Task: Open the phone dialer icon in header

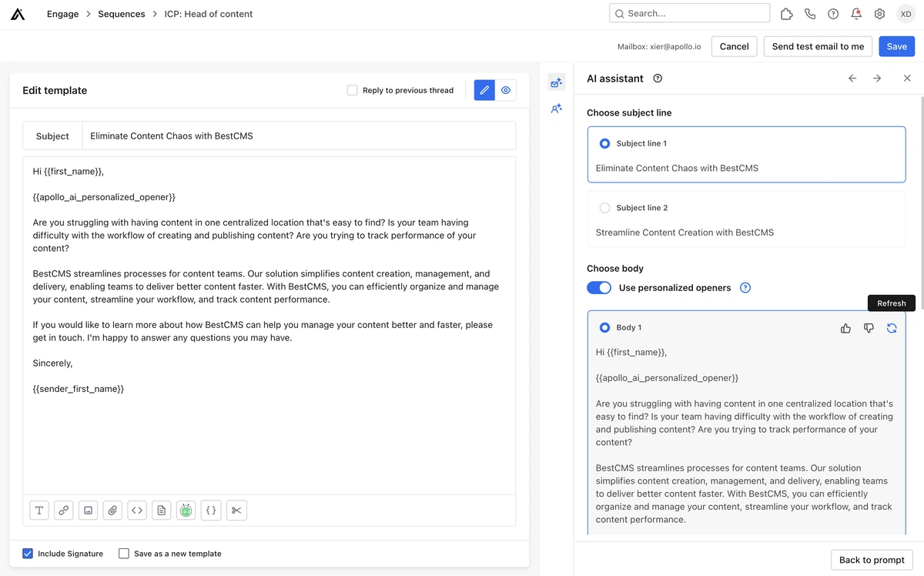Action: click(809, 14)
